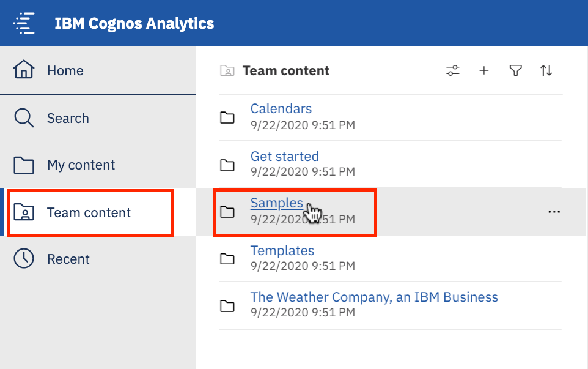This screenshot has width=588, height=369.
Task: Click the Team content folder-person icon
Action: coord(24,212)
